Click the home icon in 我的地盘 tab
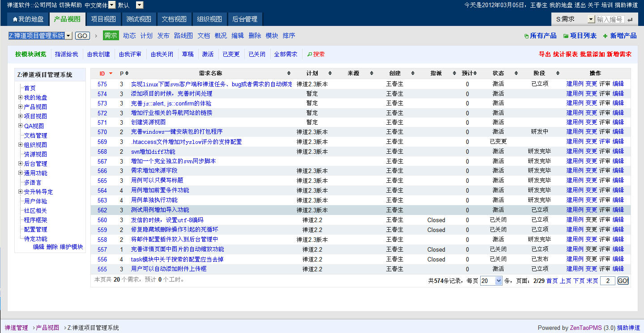This screenshot has width=644, height=333. 15,20
